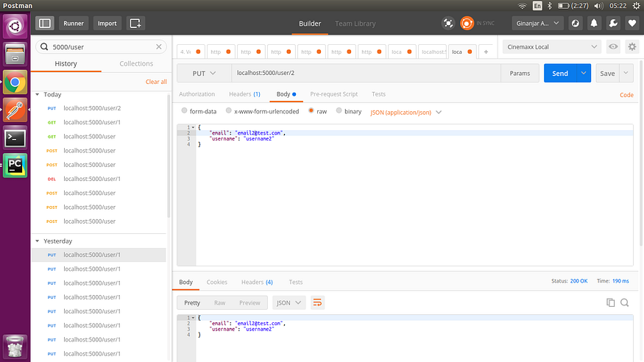Open the request Authorization tab
Image resolution: width=644 pixels, height=362 pixels.
tap(197, 94)
